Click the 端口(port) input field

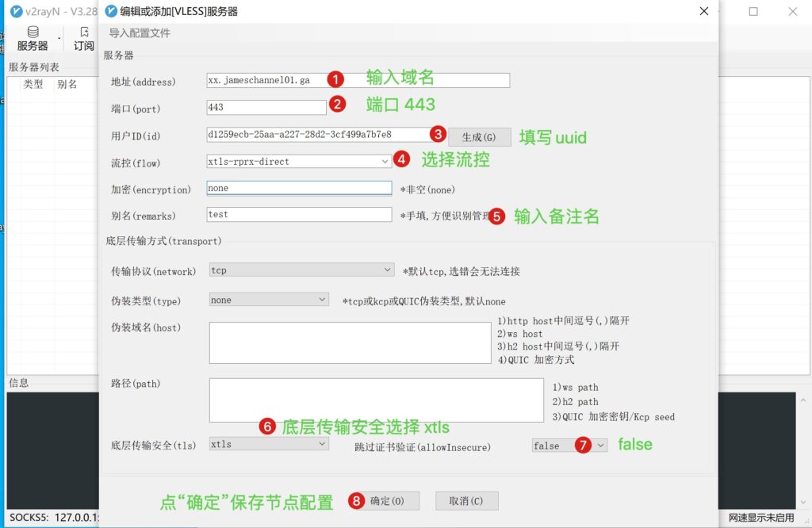(x=266, y=107)
